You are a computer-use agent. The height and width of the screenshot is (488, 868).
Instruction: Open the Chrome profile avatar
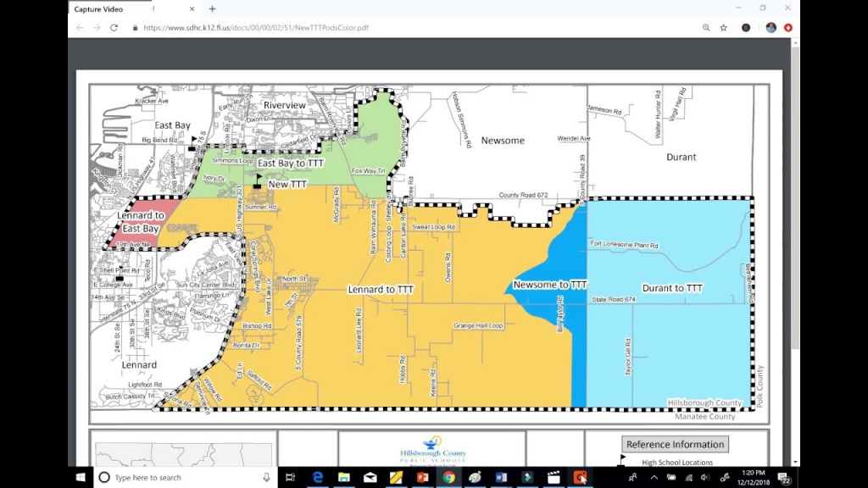click(x=771, y=27)
